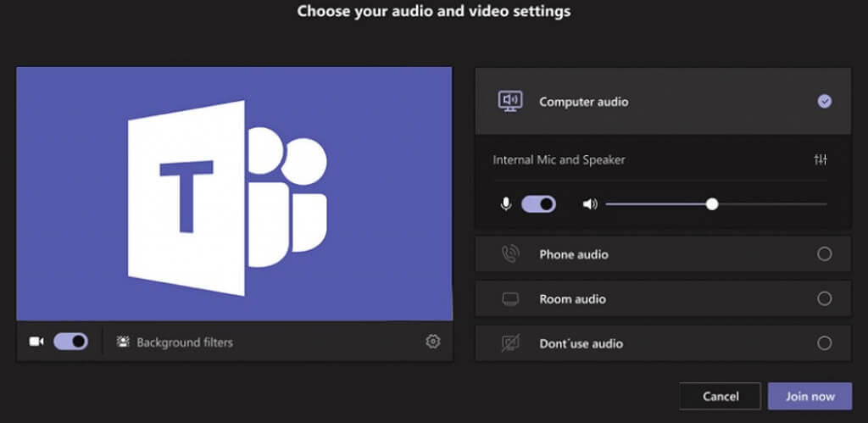Open audio device settings sliders icon
This screenshot has height=423, width=868.
[x=821, y=160]
